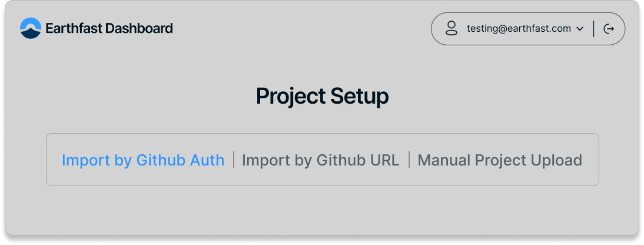
Task: Click the word Auth in the blue tab
Action: coord(207,160)
